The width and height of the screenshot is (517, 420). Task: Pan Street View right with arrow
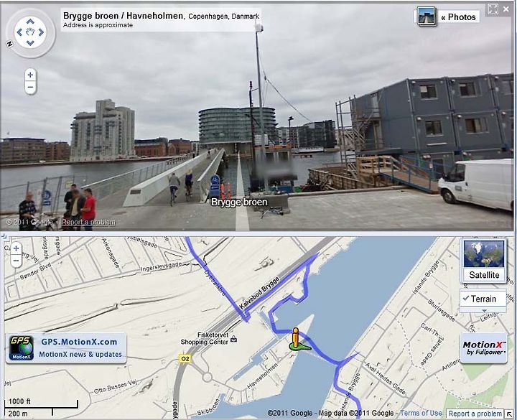point(41,32)
